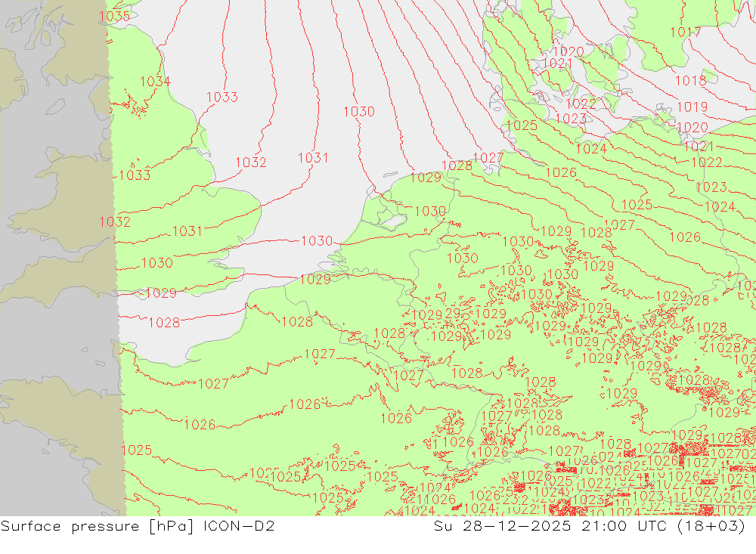The image size is (756, 554).
Task: Click the 1034 isobar label
Action: (155, 82)
